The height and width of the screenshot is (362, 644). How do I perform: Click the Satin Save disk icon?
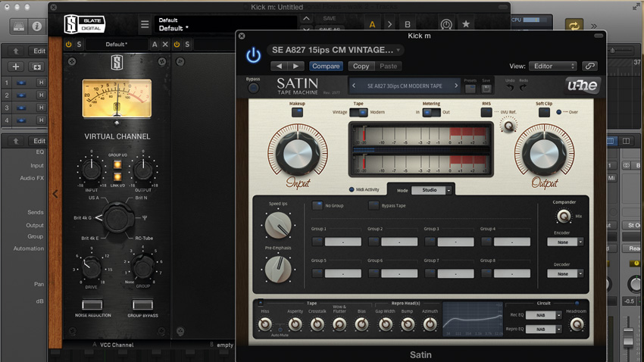point(486,89)
